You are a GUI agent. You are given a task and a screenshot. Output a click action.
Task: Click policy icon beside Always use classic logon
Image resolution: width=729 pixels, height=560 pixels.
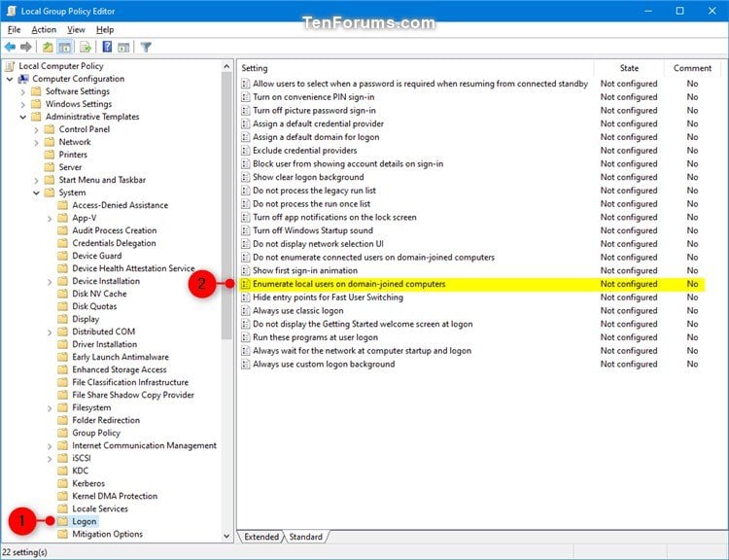[246, 311]
